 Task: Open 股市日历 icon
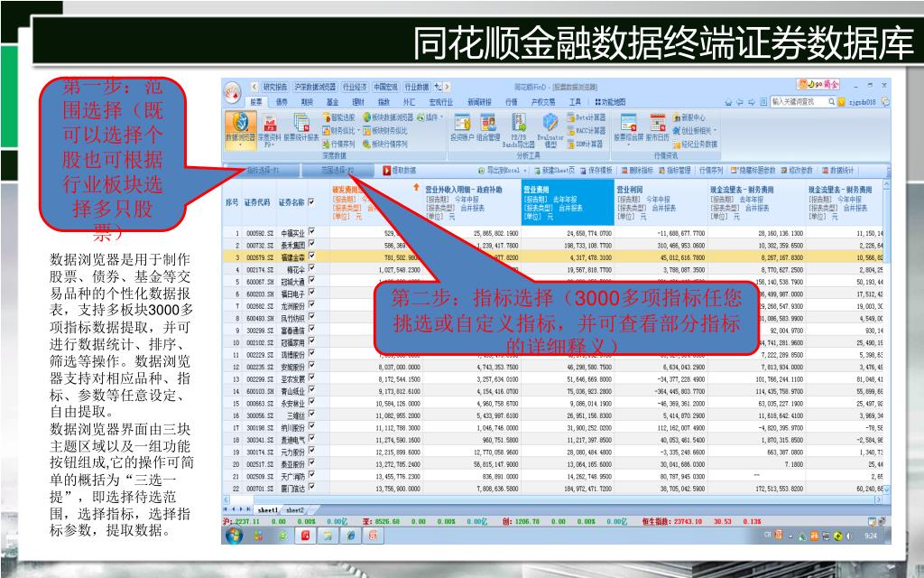point(658,128)
